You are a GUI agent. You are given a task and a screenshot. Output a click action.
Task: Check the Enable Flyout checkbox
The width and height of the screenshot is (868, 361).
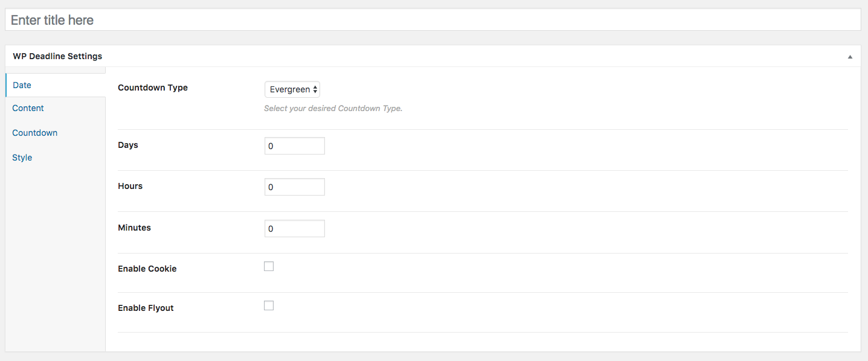point(269,305)
